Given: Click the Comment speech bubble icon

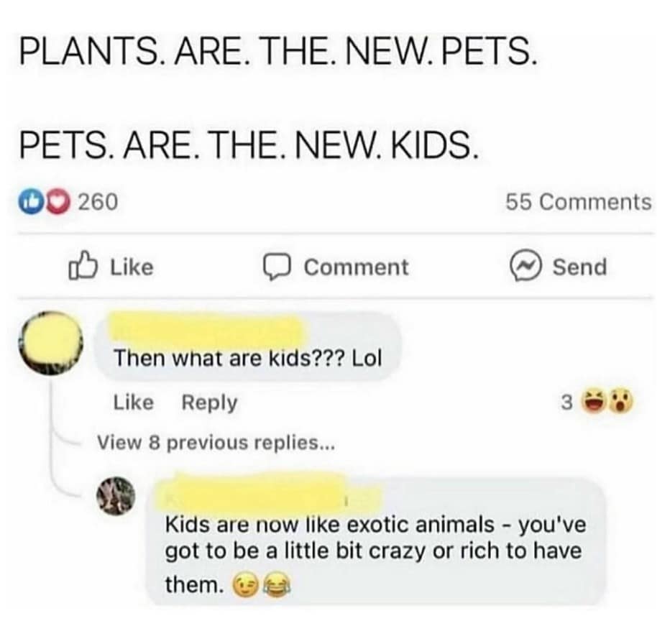Looking at the screenshot, I should click(275, 267).
